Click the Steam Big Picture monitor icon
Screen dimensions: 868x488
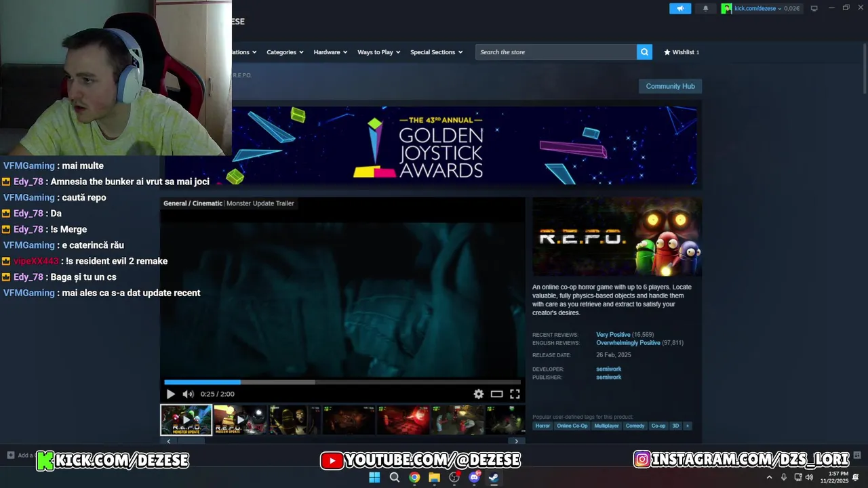[814, 8]
